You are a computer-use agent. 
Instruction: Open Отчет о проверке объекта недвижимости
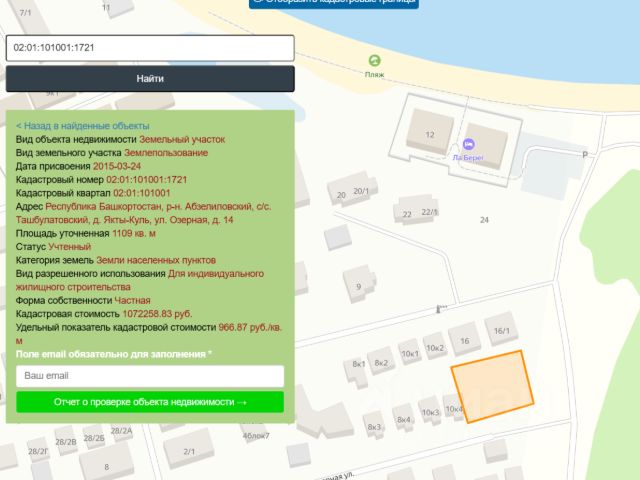150,402
